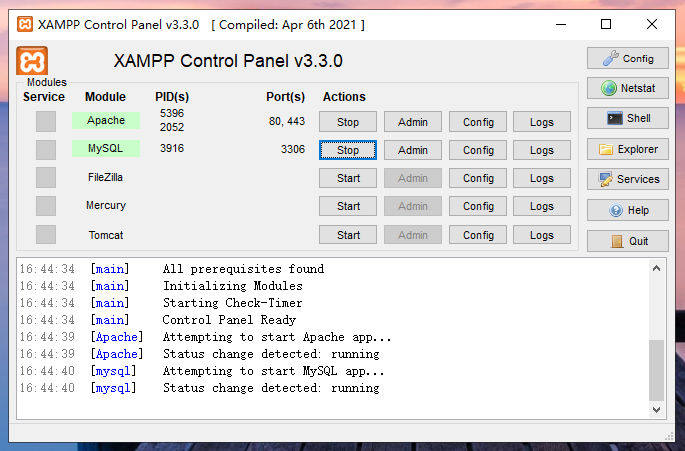The width and height of the screenshot is (685, 451).
Task: View MySQL Logs
Action: pos(542,150)
